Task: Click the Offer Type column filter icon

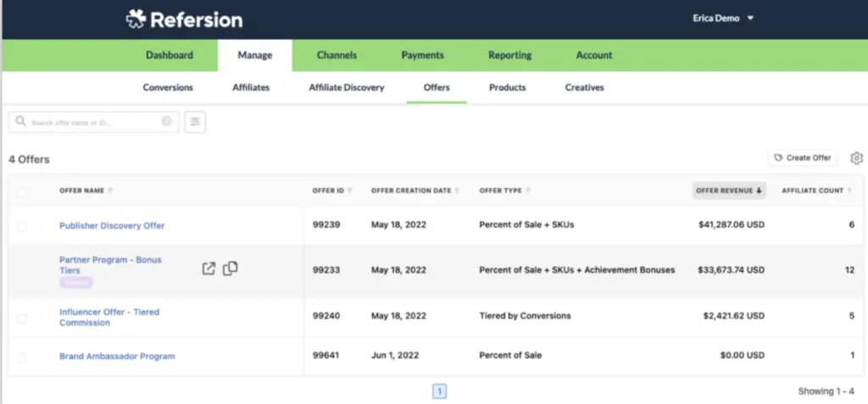Action: (x=527, y=191)
